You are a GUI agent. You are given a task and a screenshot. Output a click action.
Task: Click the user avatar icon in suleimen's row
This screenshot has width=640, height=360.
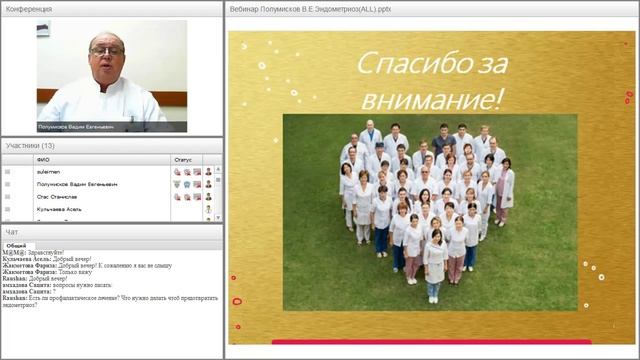[208, 172]
